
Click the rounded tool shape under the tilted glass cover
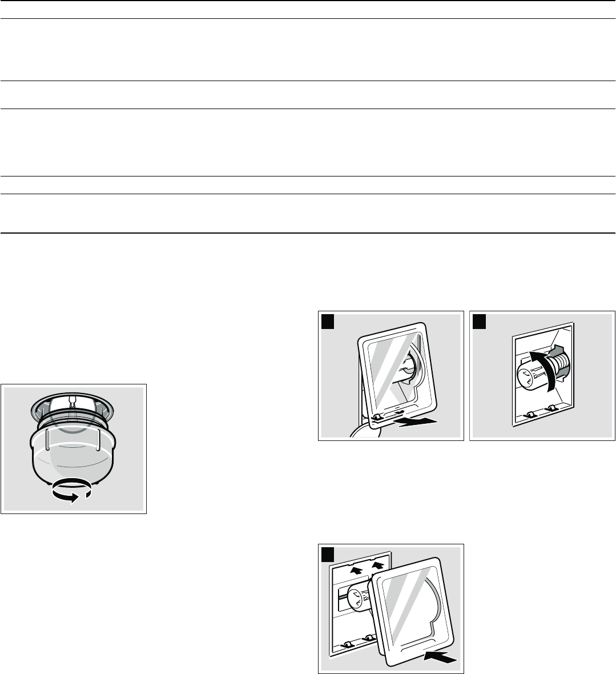click(x=365, y=431)
